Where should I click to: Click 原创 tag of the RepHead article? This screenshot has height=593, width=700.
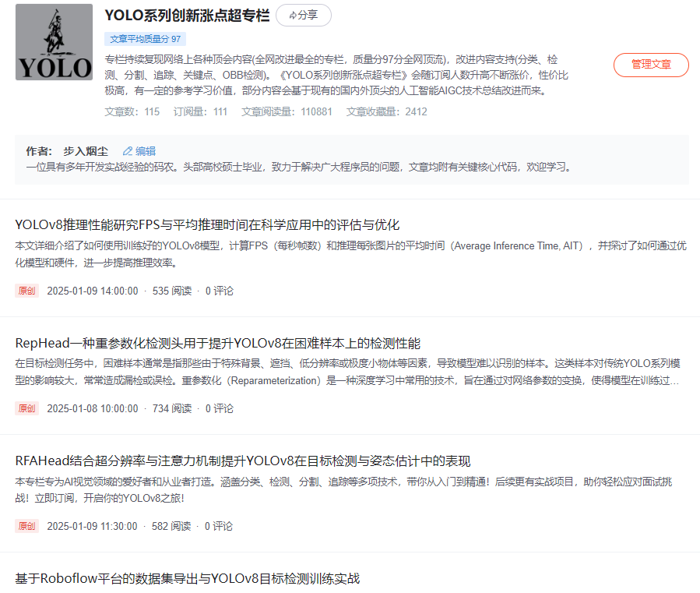coord(26,408)
